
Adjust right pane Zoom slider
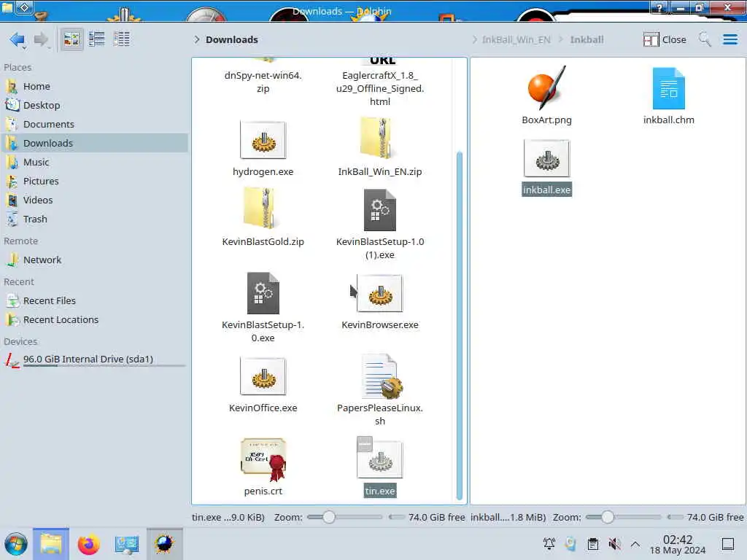tap(623, 517)
